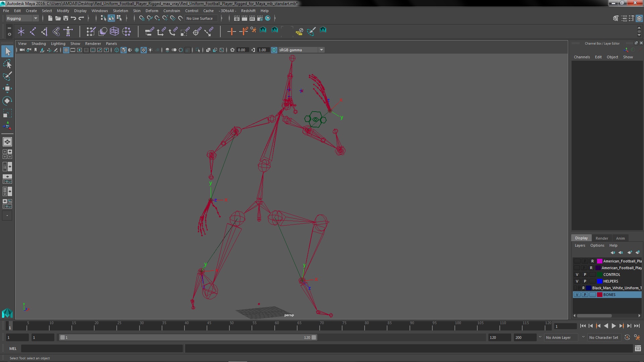Click the Set Key shelf icon
The image size is (644, 362).
tap(231, 32)
